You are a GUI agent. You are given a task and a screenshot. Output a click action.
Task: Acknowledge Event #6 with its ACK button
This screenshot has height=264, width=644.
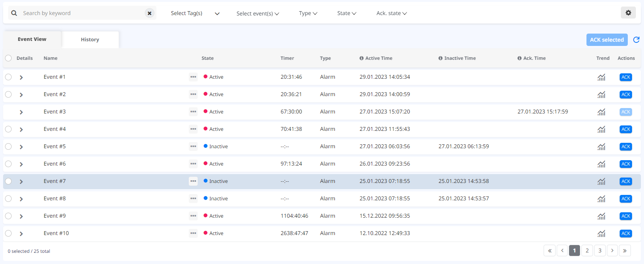[x=625, y=164]
